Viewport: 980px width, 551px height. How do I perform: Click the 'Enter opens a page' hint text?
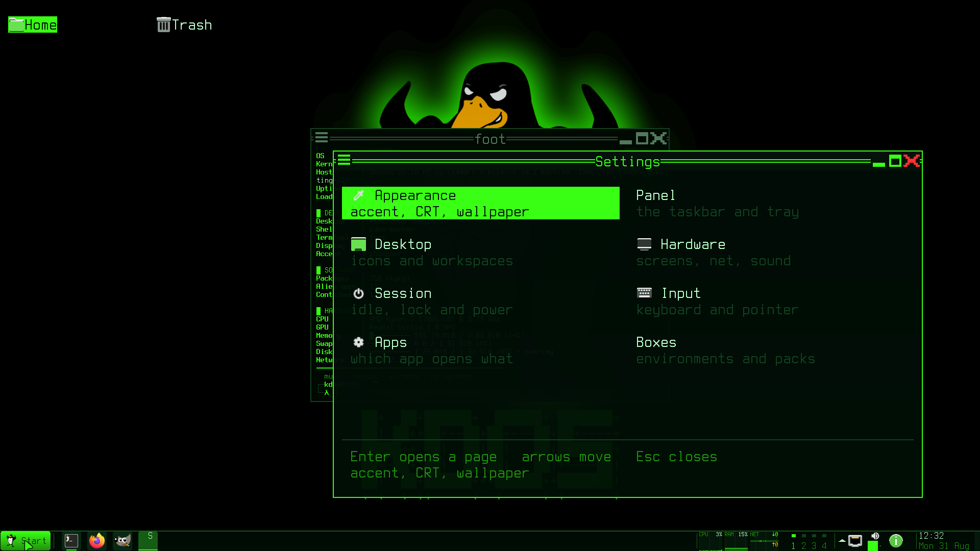423,457
